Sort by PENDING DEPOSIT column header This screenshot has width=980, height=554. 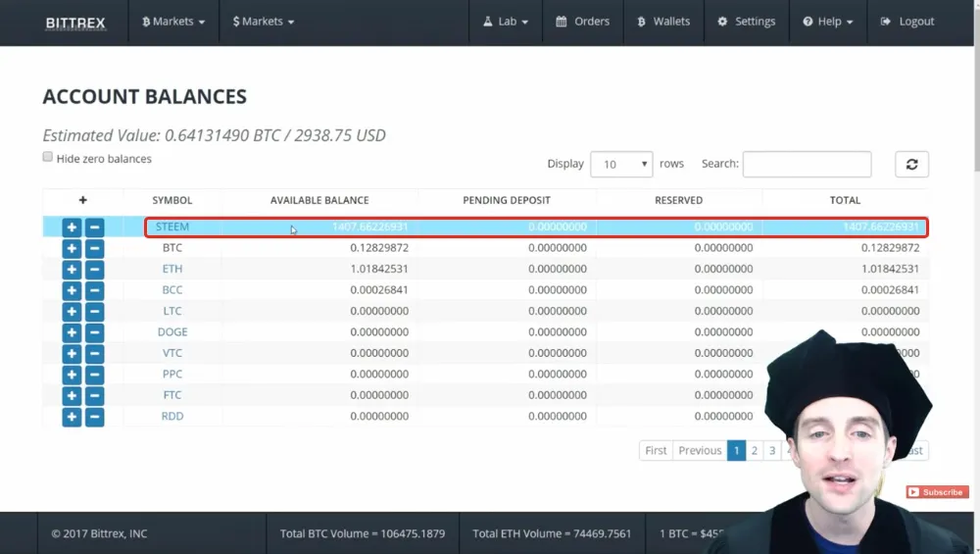pos(507,200)
